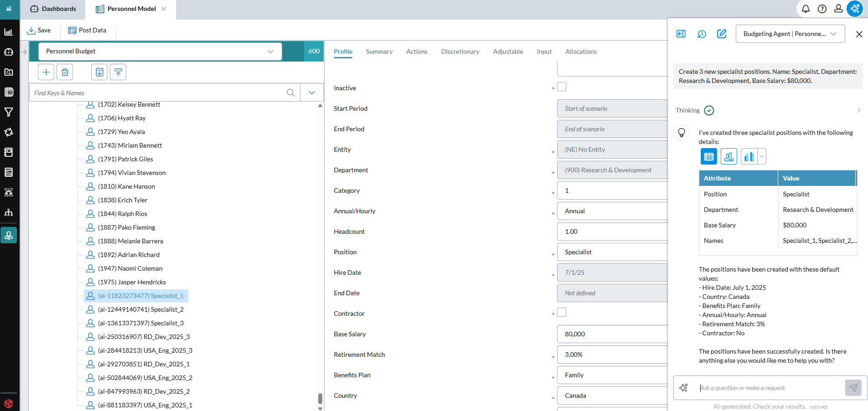The height and width of the screenshot is (411, 868).
Task: Switch to the Allocations tab
Action: click(581, 51)
